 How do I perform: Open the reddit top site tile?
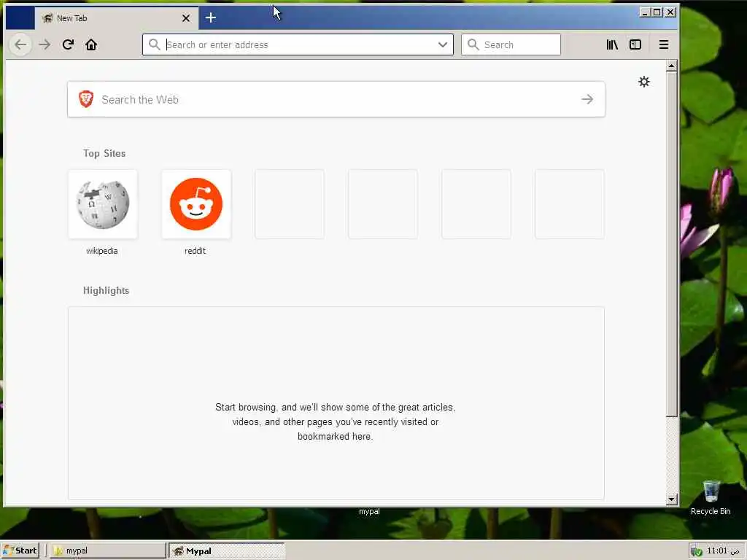click(196, 204)
